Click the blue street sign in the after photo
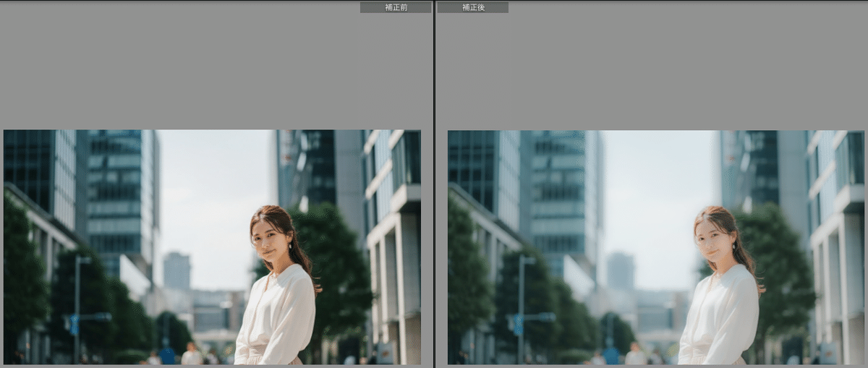868x368 pixels. pos(518,325)
